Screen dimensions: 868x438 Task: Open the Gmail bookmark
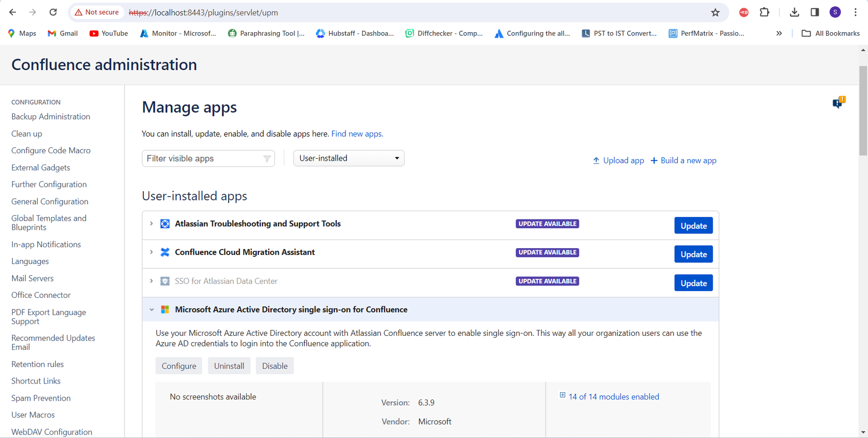tap(63, 33)
